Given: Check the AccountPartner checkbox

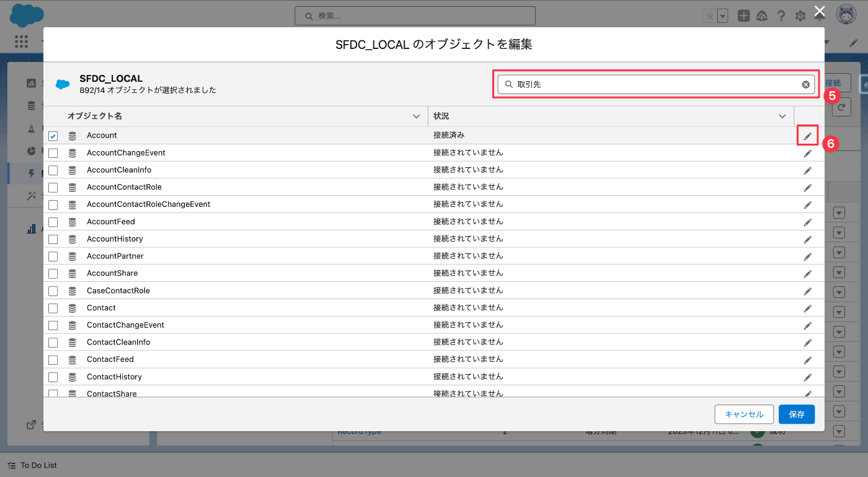Looking at the screenshot, I should pos(53,256).
